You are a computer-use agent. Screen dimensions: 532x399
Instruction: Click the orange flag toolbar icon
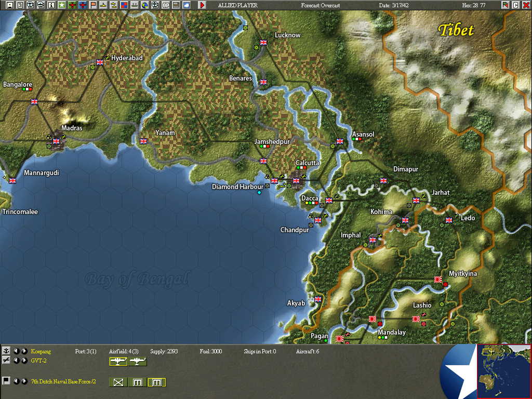pos(92,5)
